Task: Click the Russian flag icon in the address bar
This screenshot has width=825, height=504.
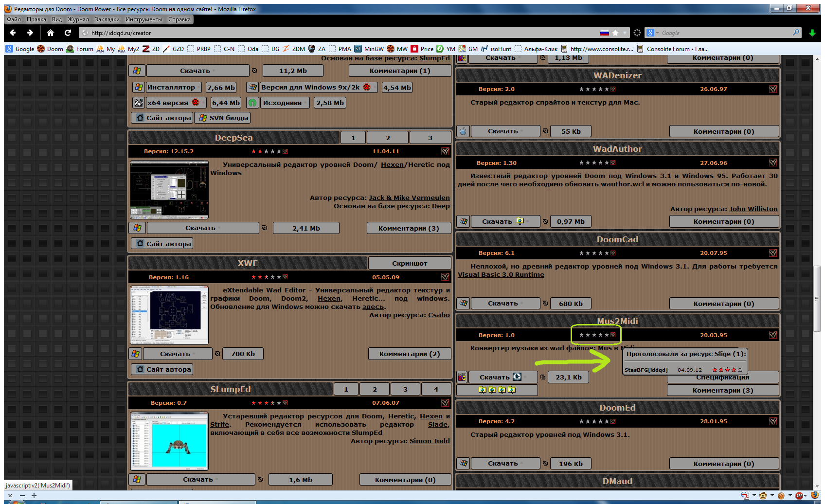Action: [x=604, y=33]
